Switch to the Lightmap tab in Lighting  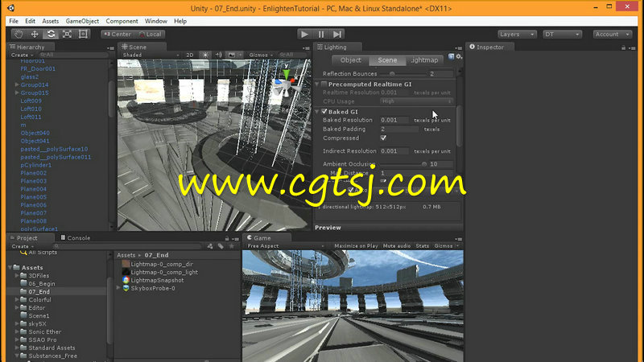(425, 60)
